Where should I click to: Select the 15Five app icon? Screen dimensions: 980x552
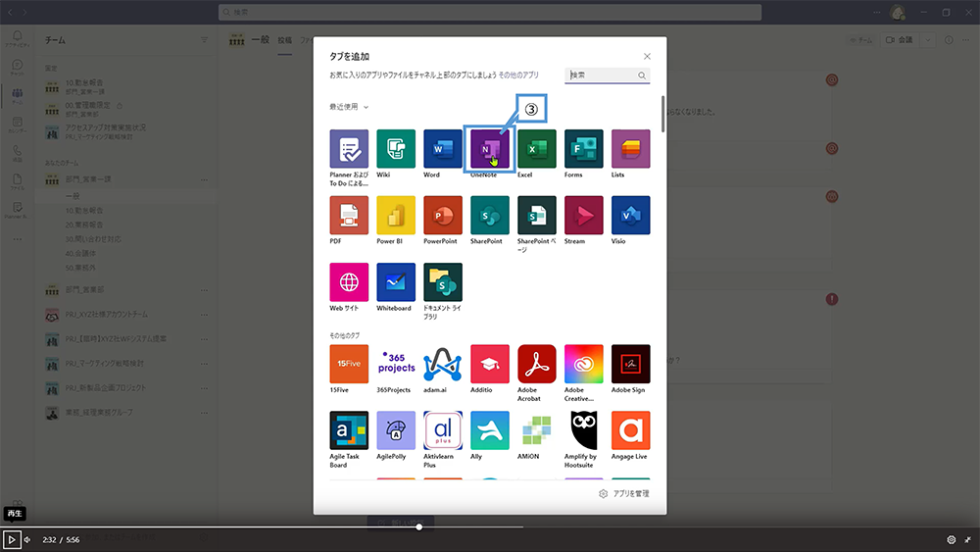tap(349, 364)
